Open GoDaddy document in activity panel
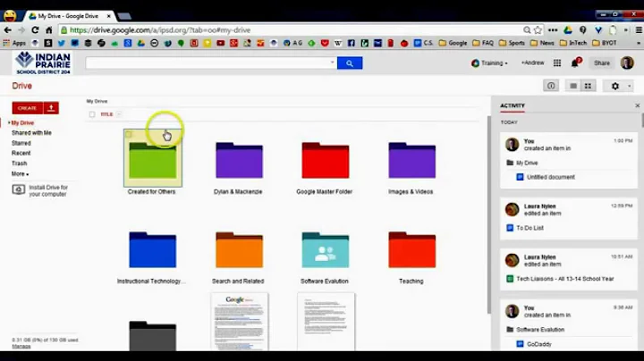 [538, 344]
